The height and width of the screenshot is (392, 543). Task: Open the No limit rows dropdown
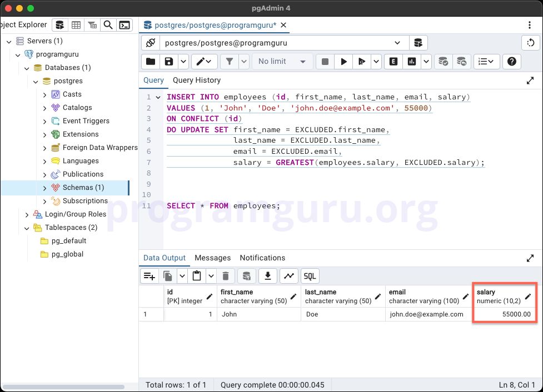pyautogui.click(x=282, y=62)
